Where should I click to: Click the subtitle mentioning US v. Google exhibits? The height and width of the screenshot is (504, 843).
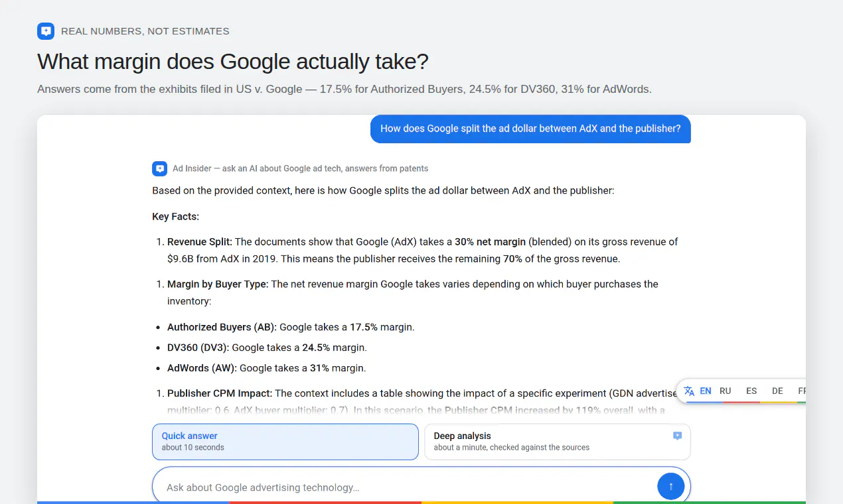[345, 89]
